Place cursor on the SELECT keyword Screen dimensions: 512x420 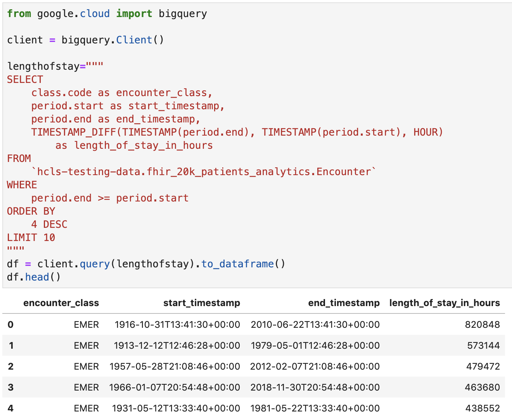pyautogui.click(x=25, y=80)
